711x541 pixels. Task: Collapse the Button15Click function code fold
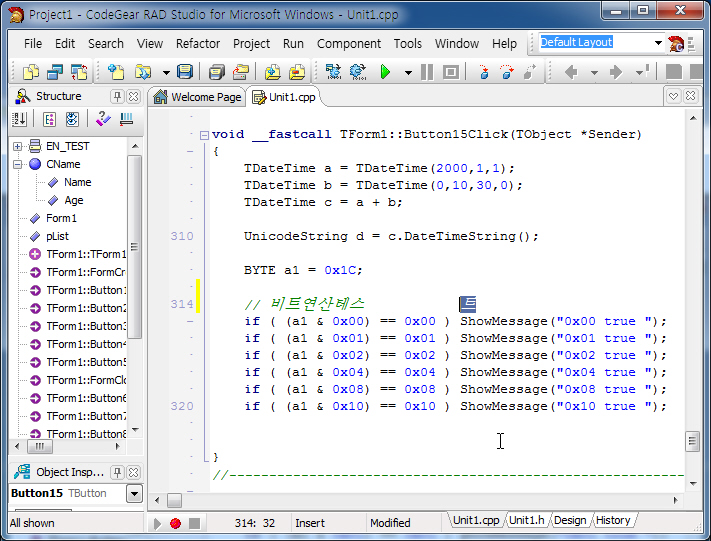click(x=203, y=135)
